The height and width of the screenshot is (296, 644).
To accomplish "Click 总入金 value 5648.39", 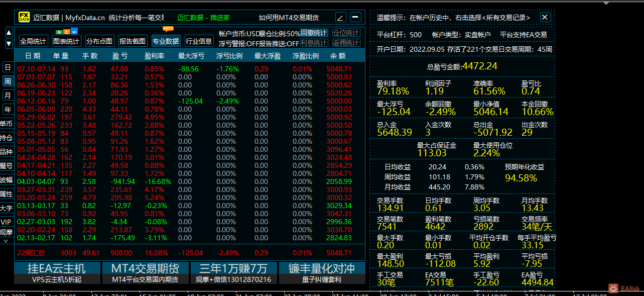I will click(395, 132).
